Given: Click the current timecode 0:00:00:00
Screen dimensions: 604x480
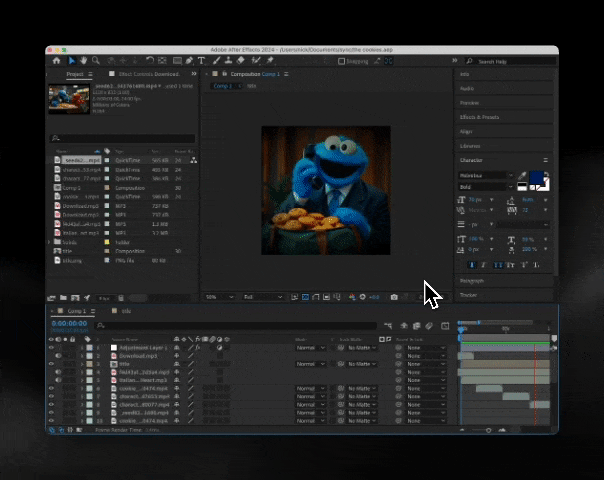Looking at the screenshot, I should click(x=69, y=323).
